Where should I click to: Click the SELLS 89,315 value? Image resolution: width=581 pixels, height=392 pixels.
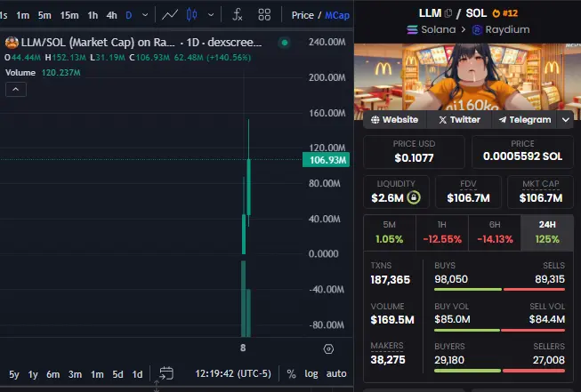tap(550, 279)
